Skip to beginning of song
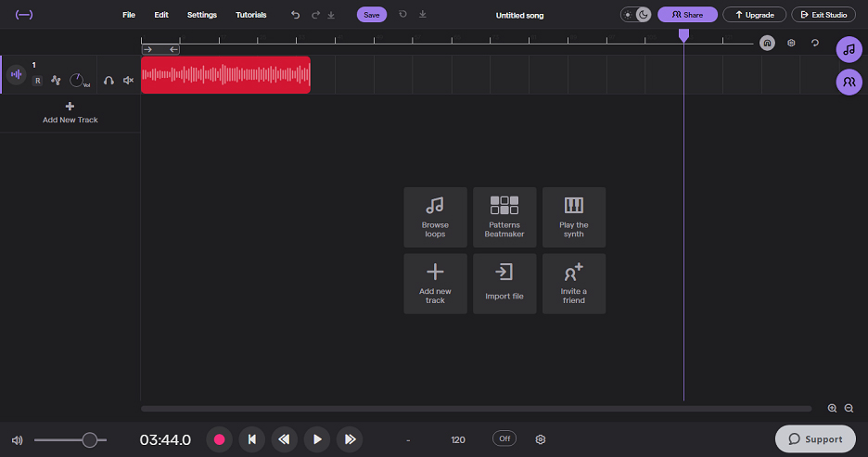 click(x=252, y=439)
